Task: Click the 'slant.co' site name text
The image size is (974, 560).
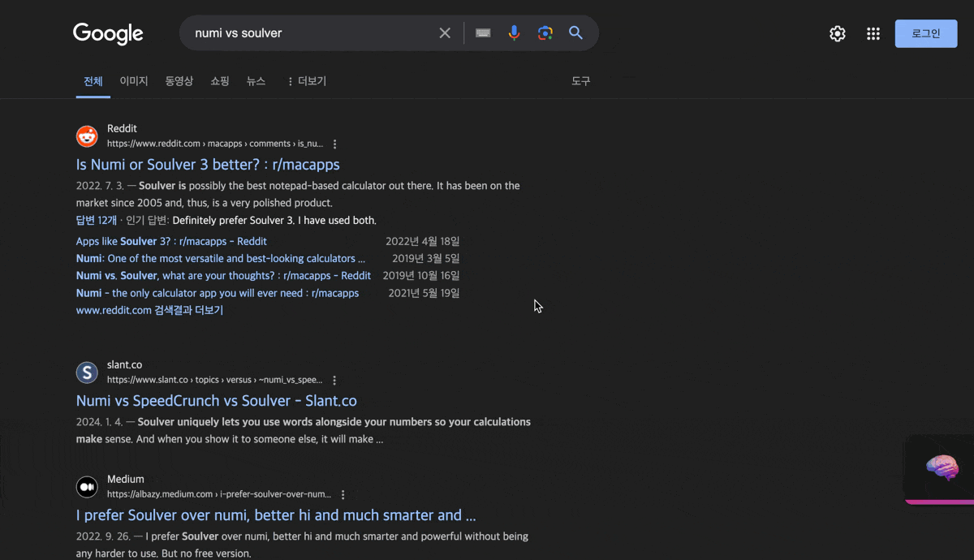Action: [x=125, y=364]
